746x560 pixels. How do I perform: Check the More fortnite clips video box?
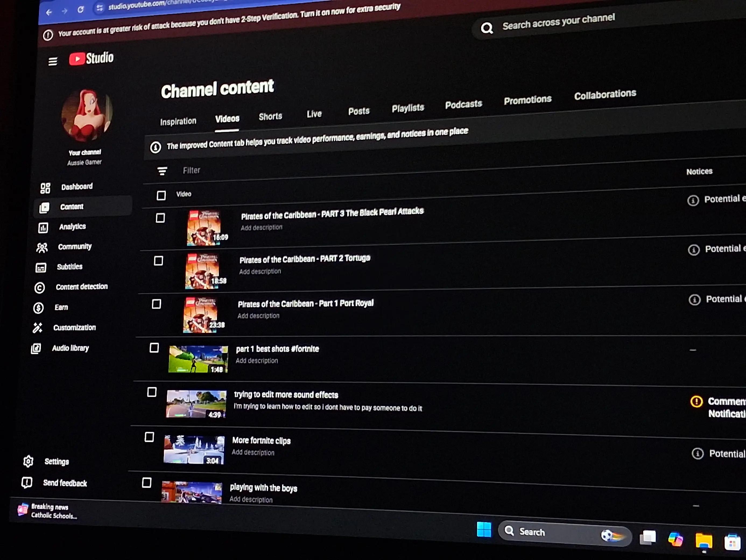tap(149, 437)
